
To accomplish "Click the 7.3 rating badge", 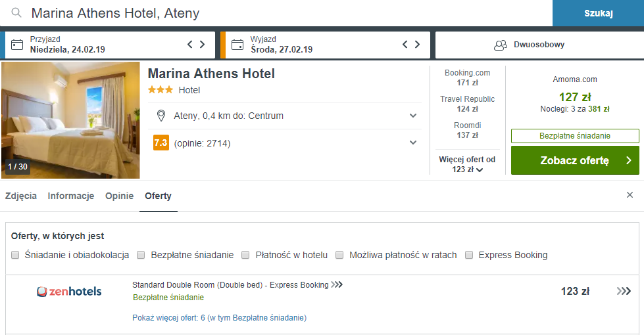I will 161,143.
